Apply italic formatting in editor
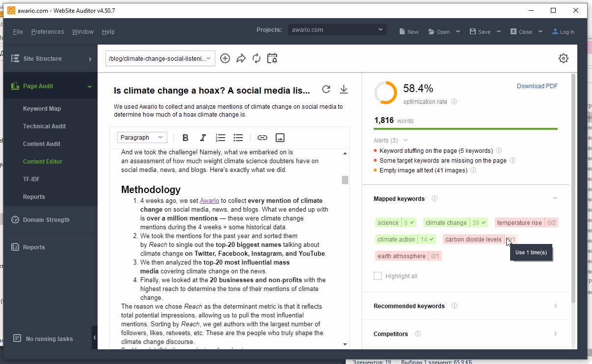 [203, 138]
